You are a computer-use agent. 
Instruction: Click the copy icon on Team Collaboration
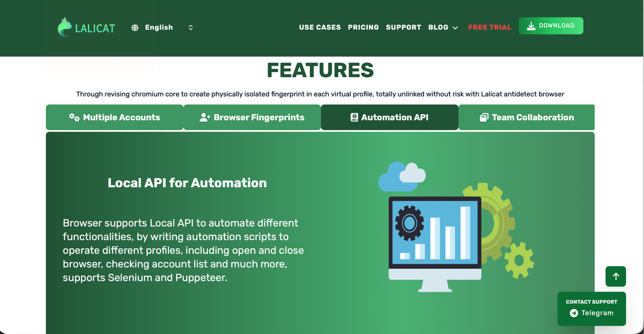pyautogui.click(x=484, y=117)
